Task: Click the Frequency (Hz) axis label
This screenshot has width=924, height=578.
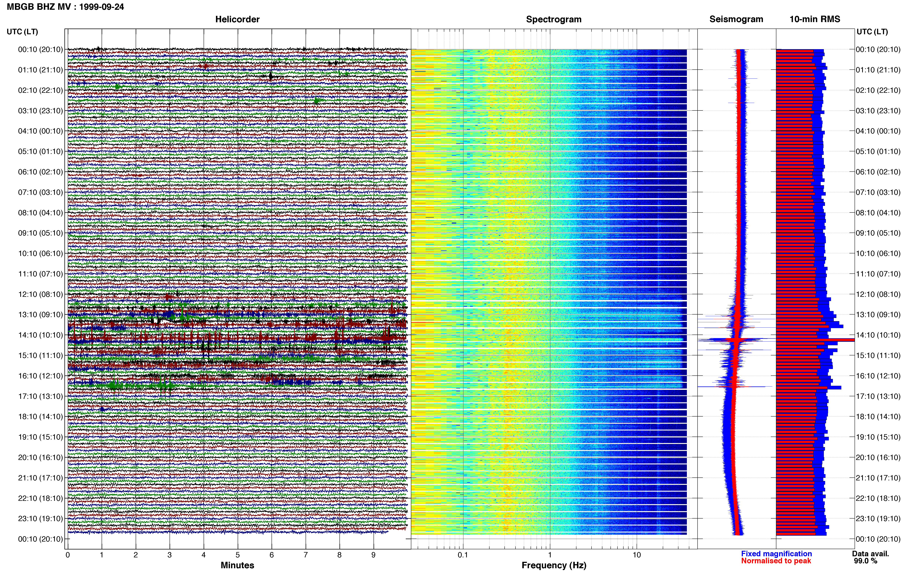Action: point(554,565)
